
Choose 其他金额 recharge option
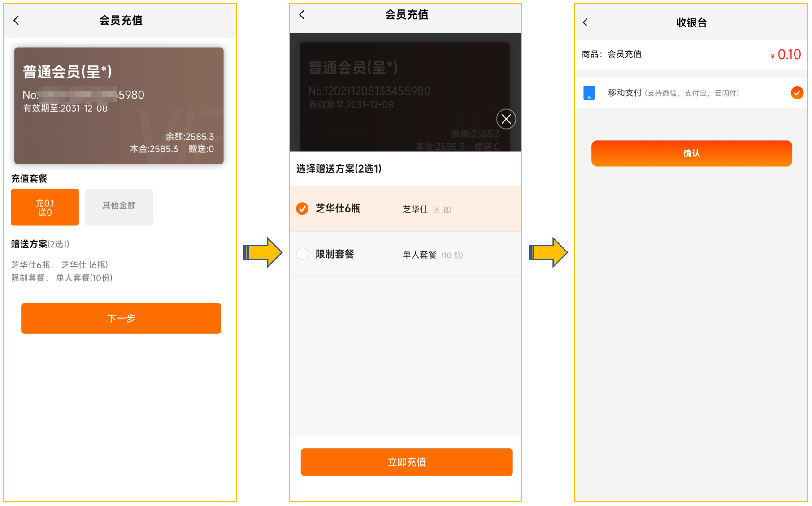119,206
